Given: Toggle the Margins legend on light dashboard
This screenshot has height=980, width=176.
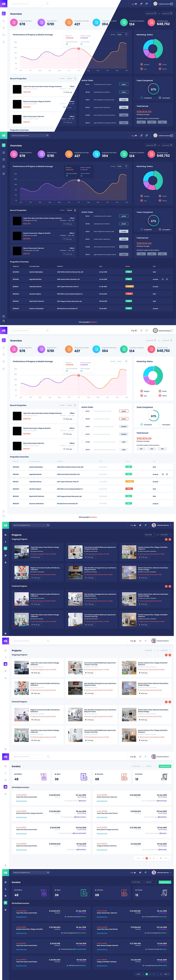Looking at the screenshot, I should click(x=145, y=391).
